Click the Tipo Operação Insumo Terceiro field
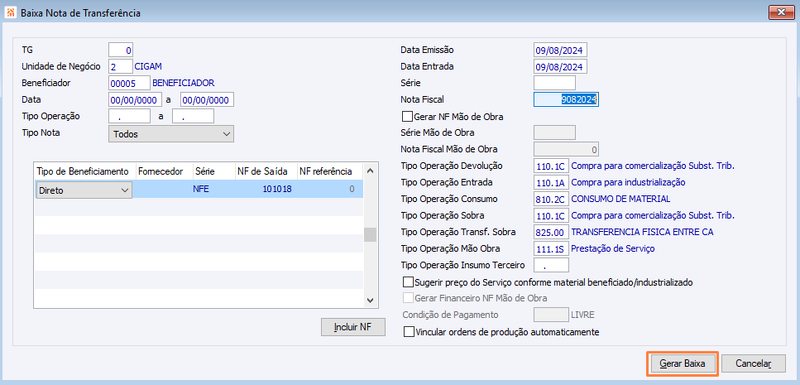 (551, 265)
